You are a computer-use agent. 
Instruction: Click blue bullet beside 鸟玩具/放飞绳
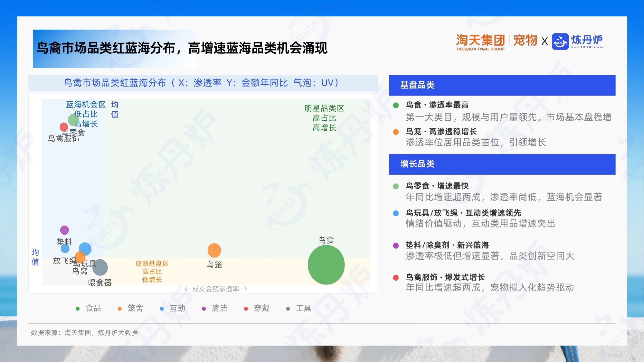point(396,213)
